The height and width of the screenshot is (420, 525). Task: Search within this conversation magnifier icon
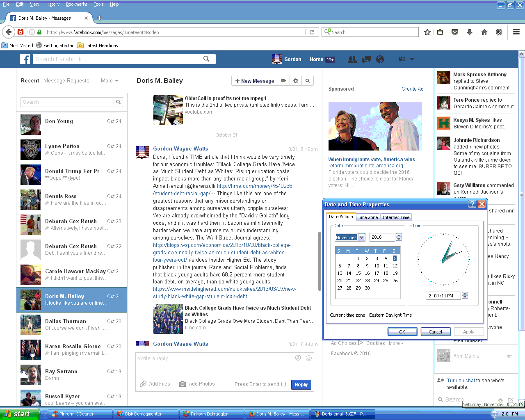308,81
